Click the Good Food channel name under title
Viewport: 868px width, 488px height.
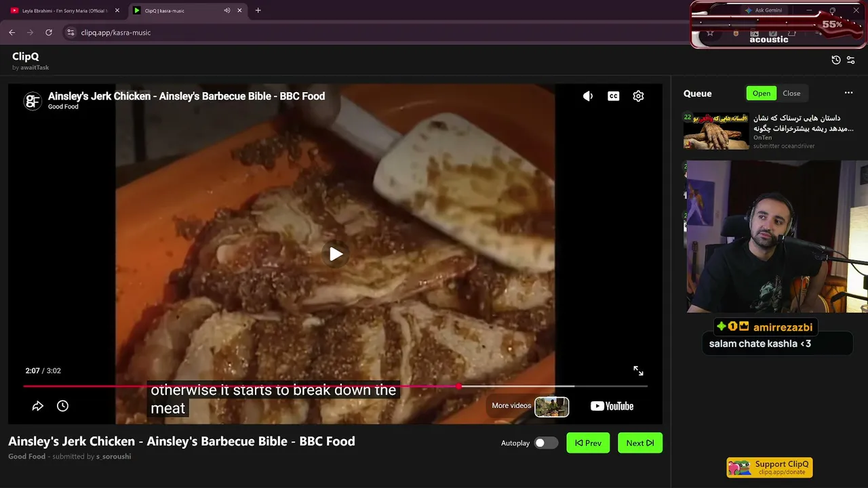click(27, 456)
